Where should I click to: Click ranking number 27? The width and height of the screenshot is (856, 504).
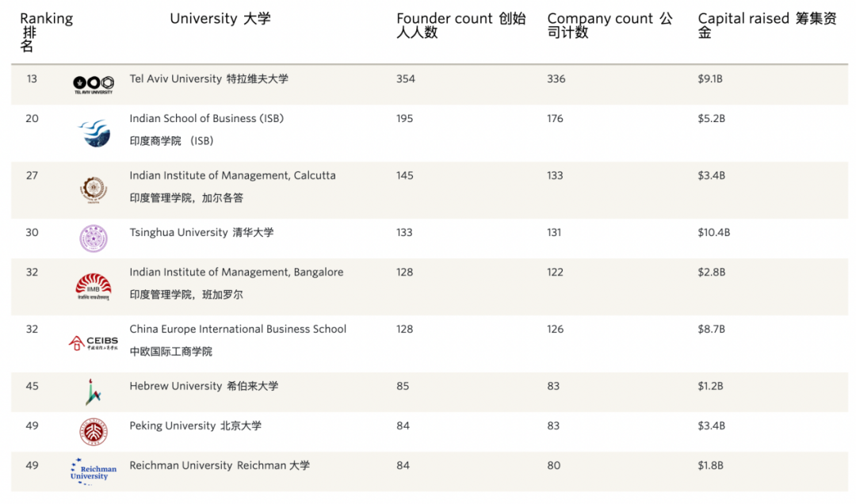coord(32,175)
